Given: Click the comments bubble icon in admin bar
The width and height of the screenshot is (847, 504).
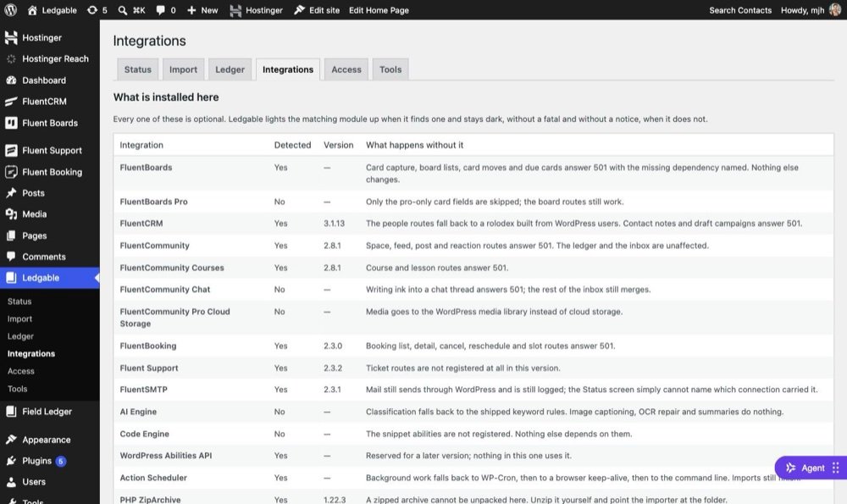Looking at the screenshot, I should pos(160,9).
